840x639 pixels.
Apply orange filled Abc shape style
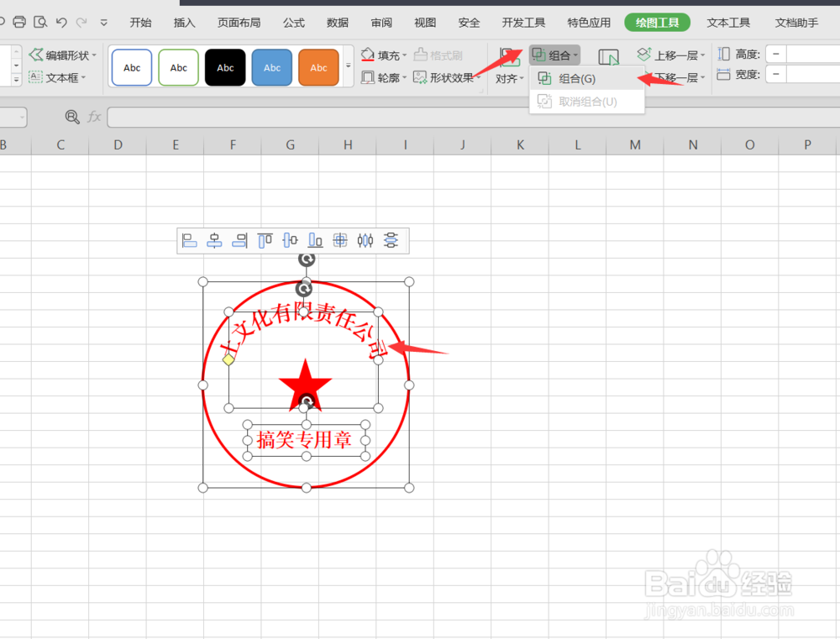tap(318, 67)
